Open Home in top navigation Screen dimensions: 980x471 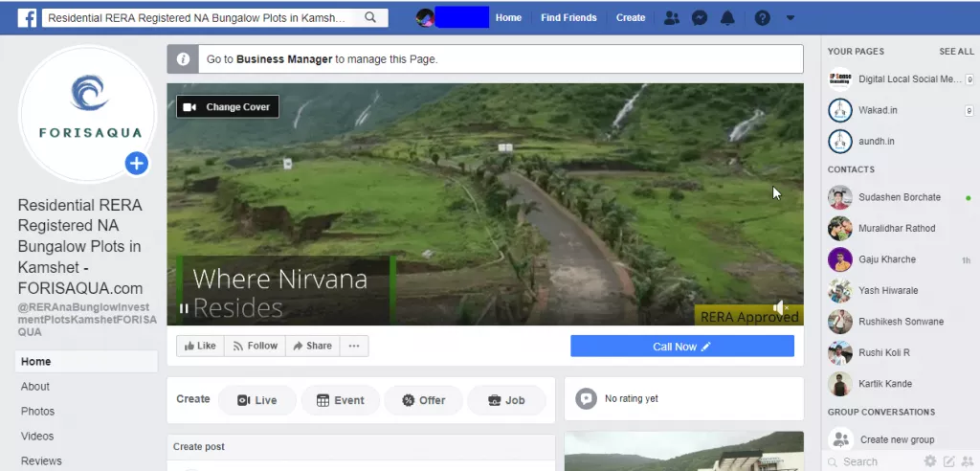point(508,17)
